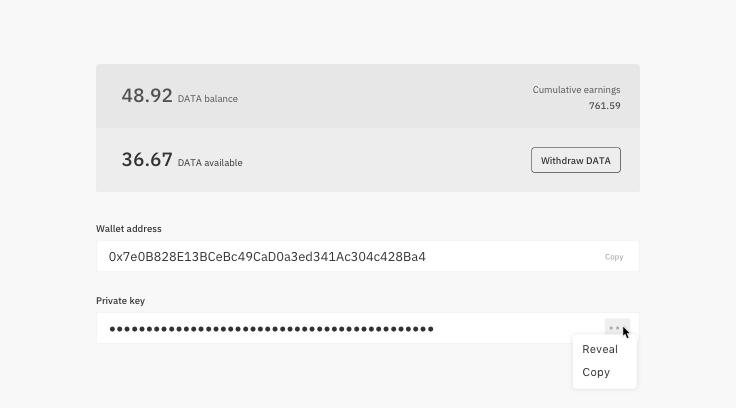
Task: Copy the wallet address using its Copy link
Action: pos(614,257)
